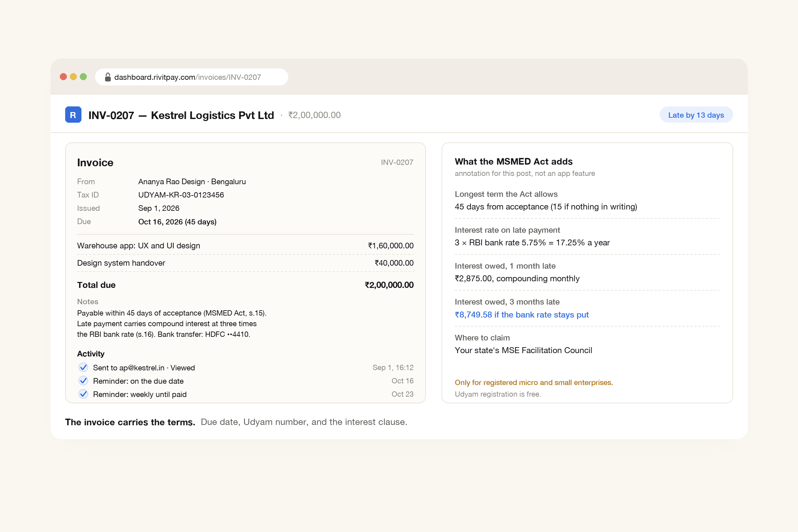Click the 'Invoice' card heading
The width and height of the screenshot is (798, 532).
coord(95,163)
